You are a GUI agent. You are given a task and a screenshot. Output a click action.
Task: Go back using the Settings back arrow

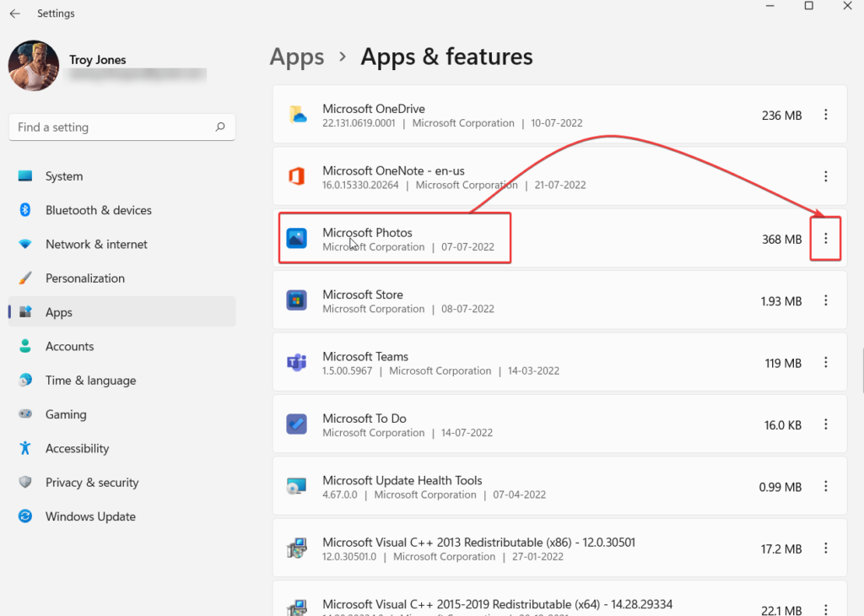pos(15,14)
